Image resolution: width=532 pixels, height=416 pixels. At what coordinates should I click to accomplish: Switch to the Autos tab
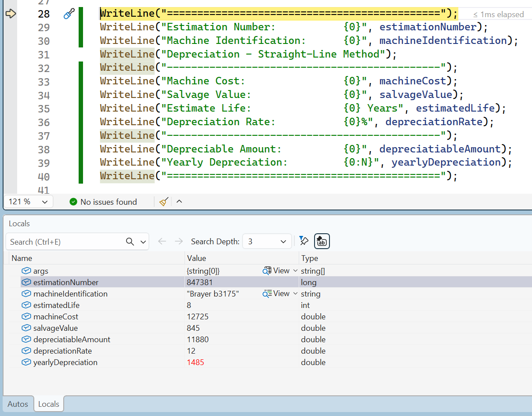(x=18, y=404)
